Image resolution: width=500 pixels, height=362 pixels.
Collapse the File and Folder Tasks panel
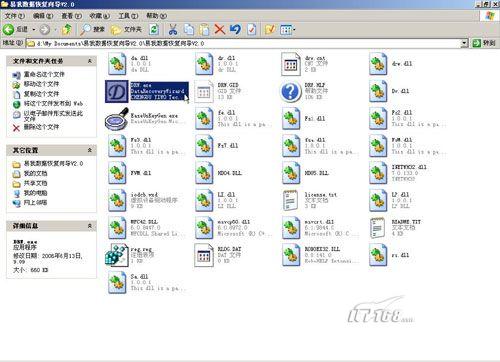pyautogui.click(x=90, y=61)
